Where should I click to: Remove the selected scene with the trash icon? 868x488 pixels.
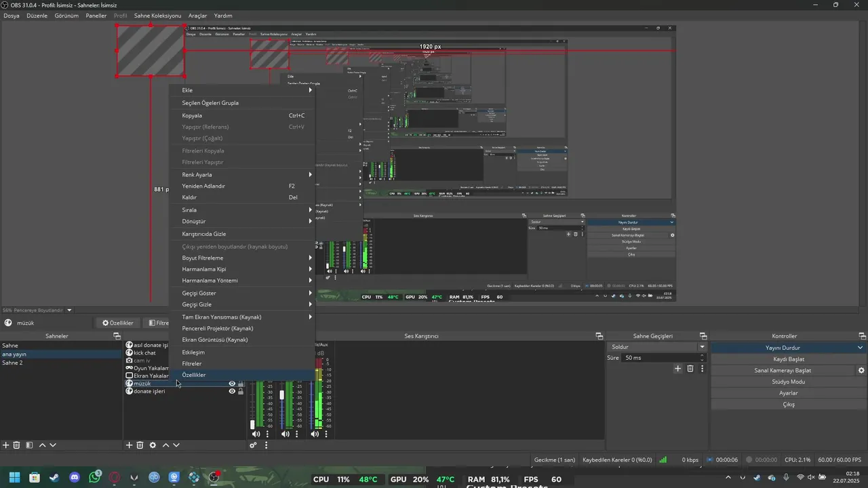18,445
